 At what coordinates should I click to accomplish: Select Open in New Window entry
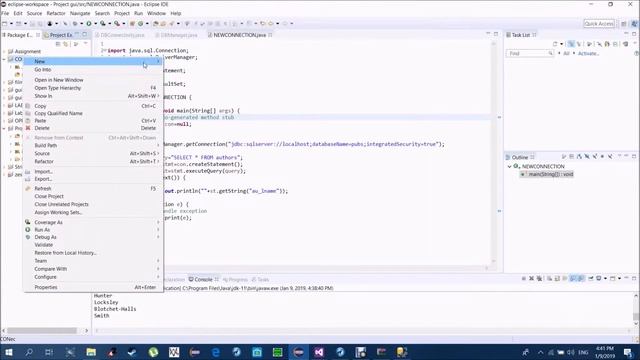(x=93, y=80)
